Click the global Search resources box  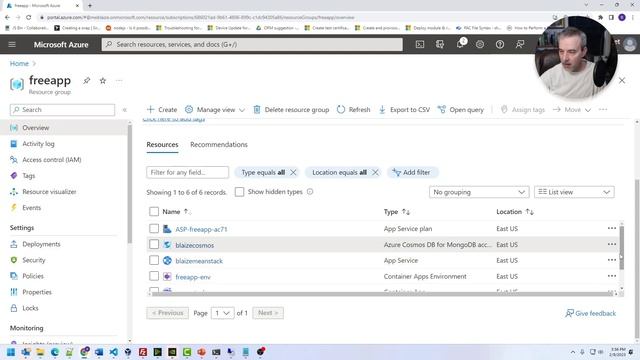point(252,44)
